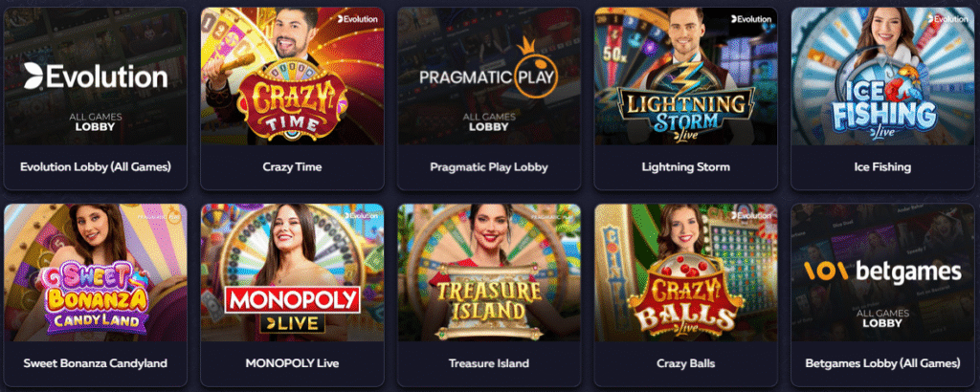Click the 'Ice Fishing' title text
The width and height of the screenshot is (980, 392).
click(882, 167)
